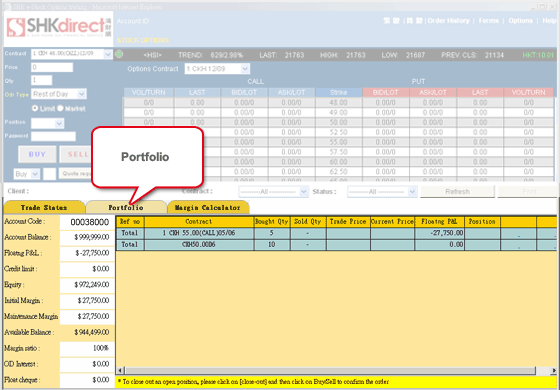The height and width of the screenshot is (390, 560).
Task: Open Order History link
Action: point(449,21)
